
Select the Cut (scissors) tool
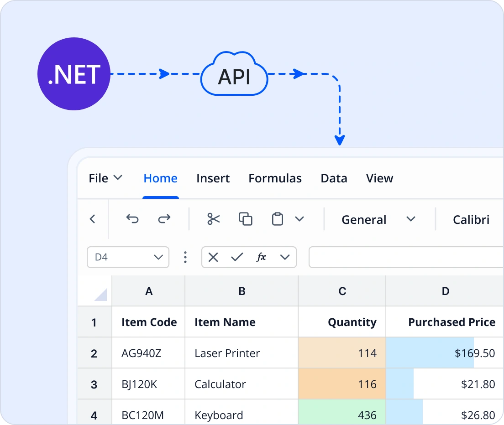[213, 219]
